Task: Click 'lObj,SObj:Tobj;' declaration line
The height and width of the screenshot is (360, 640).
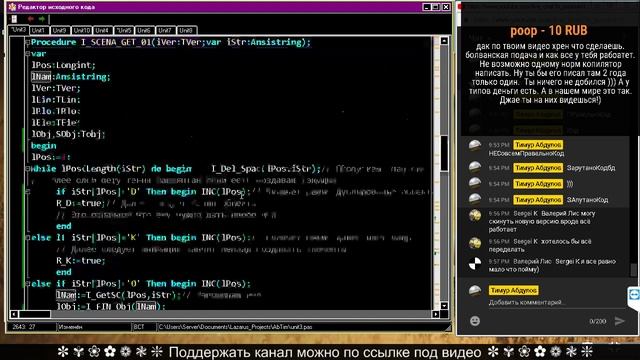Action: [x=69, y=134]
